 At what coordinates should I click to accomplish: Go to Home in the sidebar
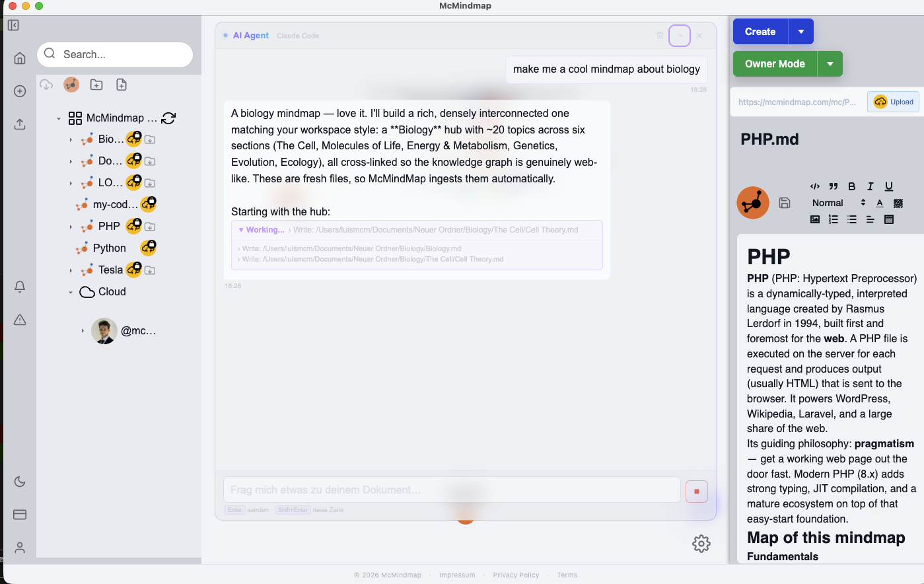pos(20,58)
